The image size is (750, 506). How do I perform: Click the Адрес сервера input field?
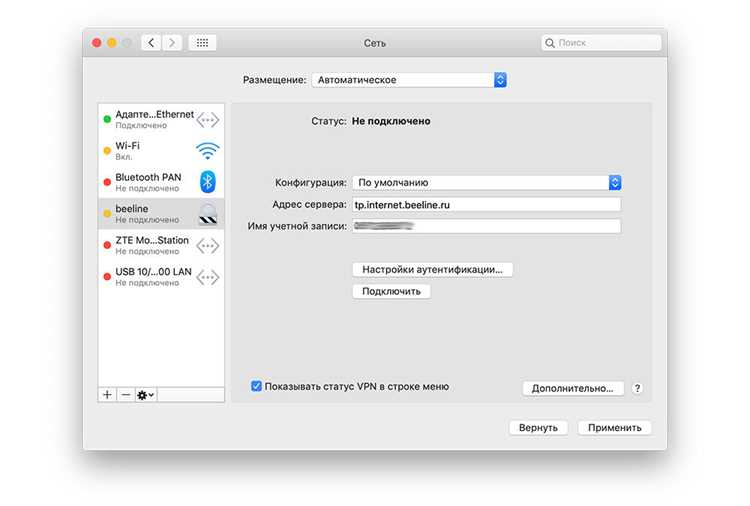[x=486, y=205]
